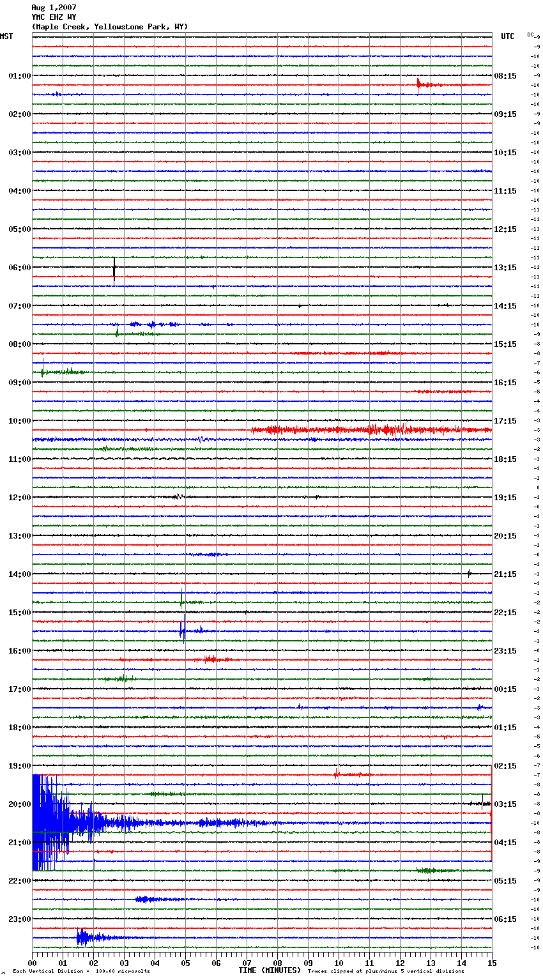Click the 21:15 UTC time label

(505, 574)
